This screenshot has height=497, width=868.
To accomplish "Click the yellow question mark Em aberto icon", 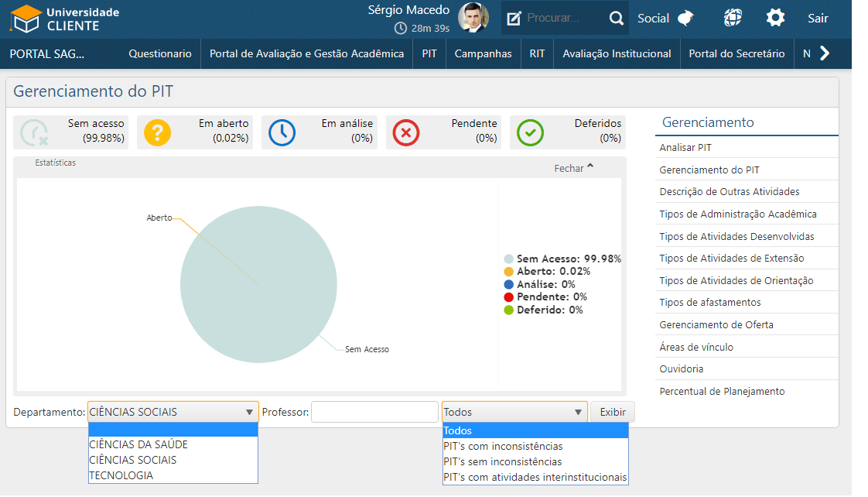I will coord(157,132).
